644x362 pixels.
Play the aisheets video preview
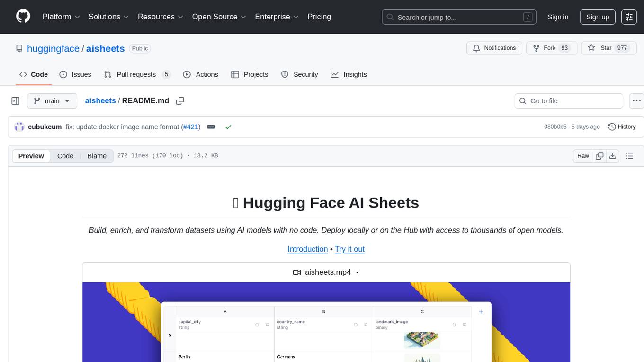326,322
